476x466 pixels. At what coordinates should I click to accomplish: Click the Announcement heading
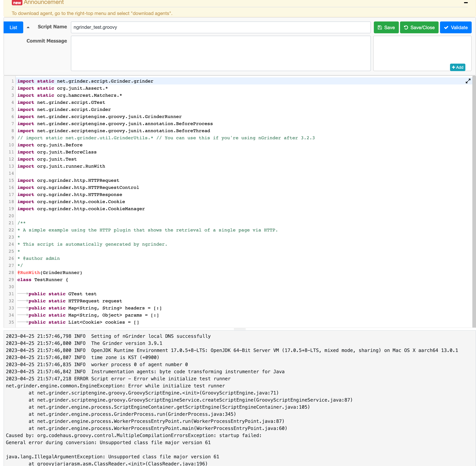(x=44, y=2)
